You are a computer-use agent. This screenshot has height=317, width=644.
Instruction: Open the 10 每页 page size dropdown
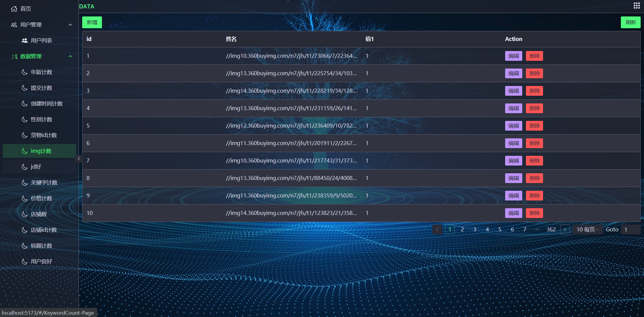click(587, 229)
